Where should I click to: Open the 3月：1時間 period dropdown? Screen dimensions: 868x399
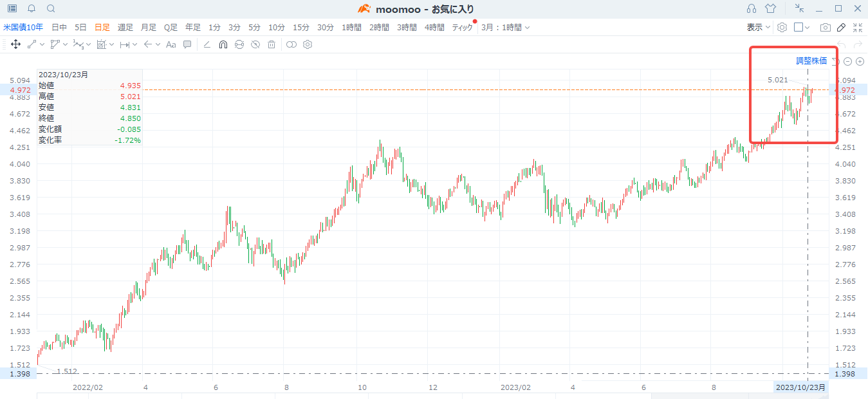[506, 28]
